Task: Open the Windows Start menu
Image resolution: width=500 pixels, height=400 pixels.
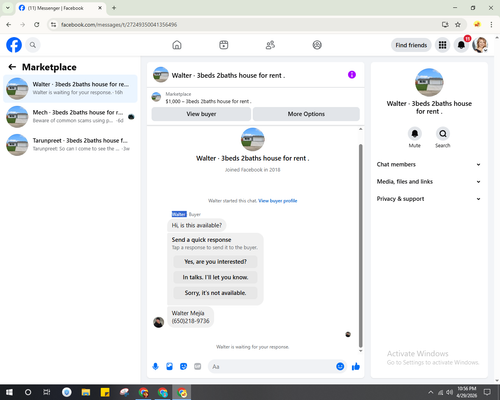Action: (9, 392)
